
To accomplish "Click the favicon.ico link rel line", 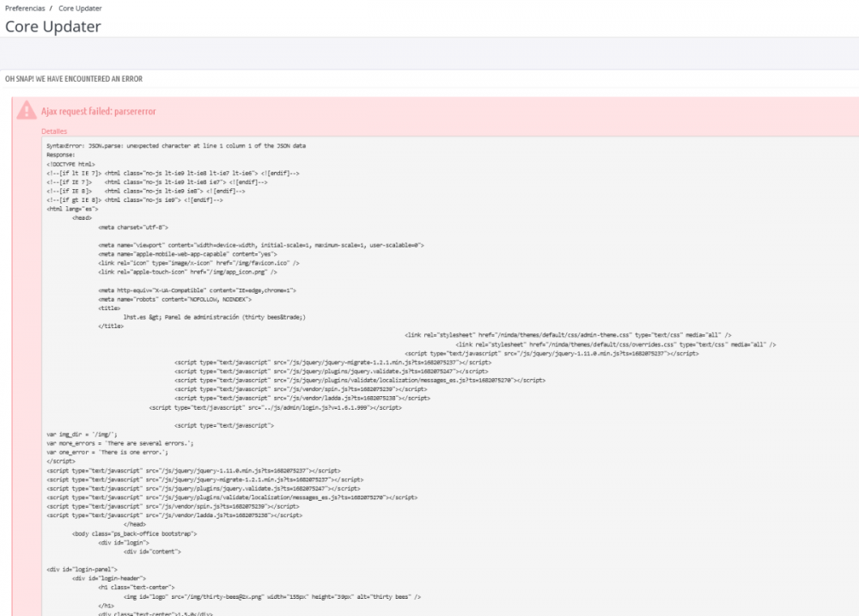I will click(x=198, y=263).
